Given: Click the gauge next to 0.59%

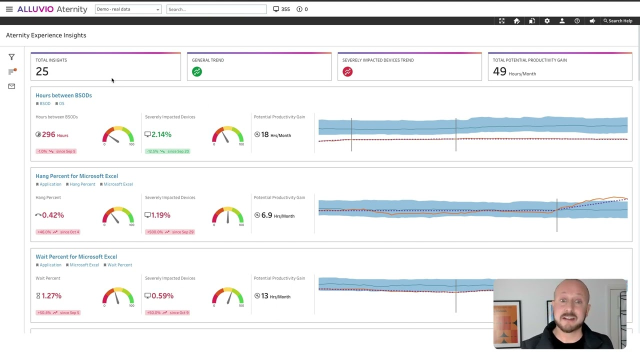Looking at the screenshot, I should pos(228,297).
